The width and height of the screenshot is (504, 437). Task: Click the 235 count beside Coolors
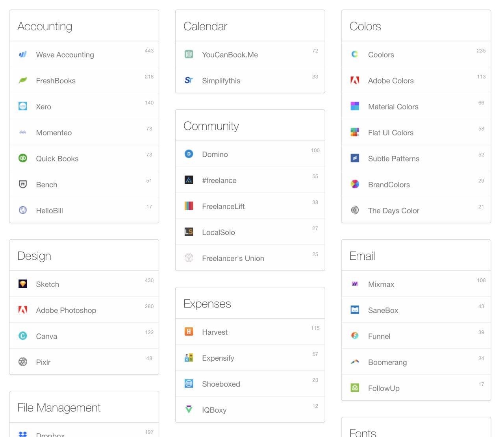pyautogui.click(x=481, y=51)
